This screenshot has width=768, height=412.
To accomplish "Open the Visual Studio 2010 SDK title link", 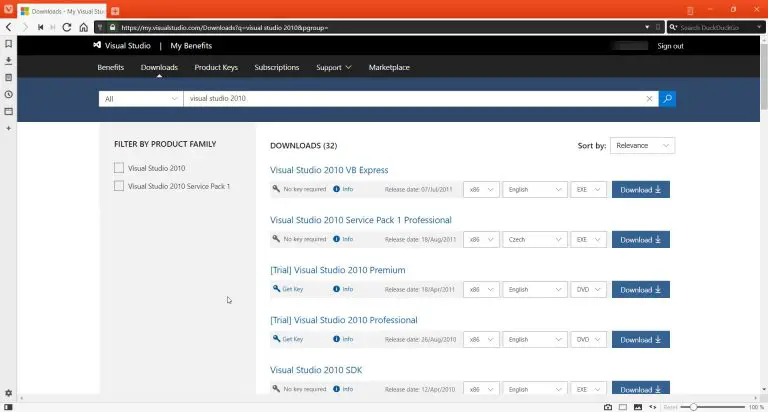I will tap(316, 370).
